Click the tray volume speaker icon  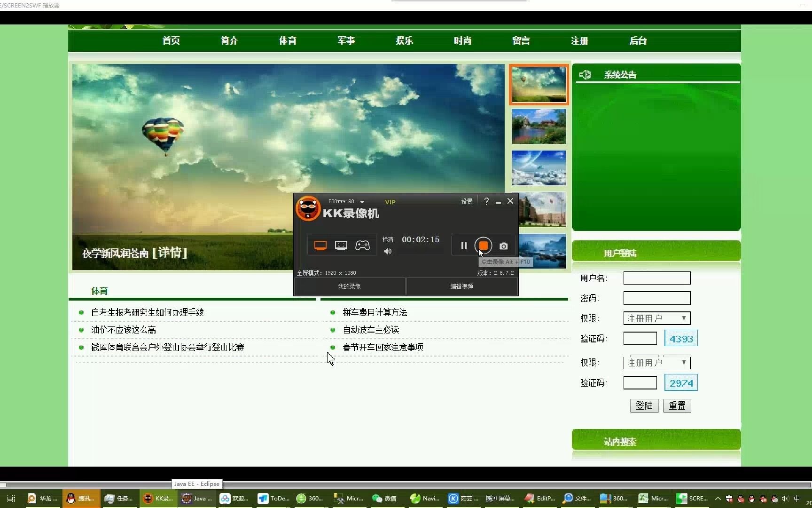tap(785, 499)
